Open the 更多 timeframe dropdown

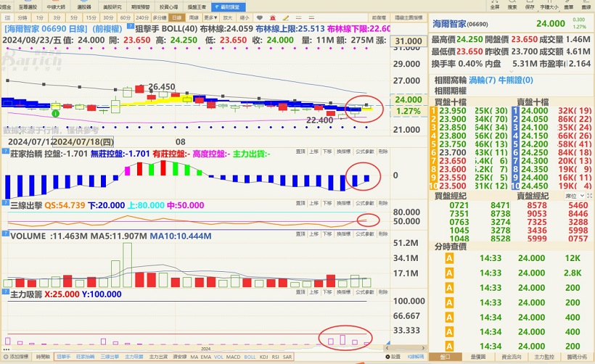coord(210,16)
